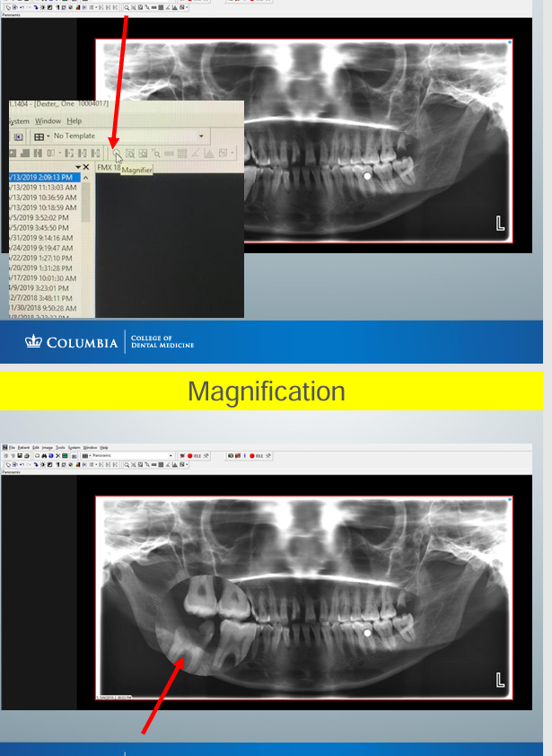Click the angle icon in lower window toolbar

pos(168,465)
